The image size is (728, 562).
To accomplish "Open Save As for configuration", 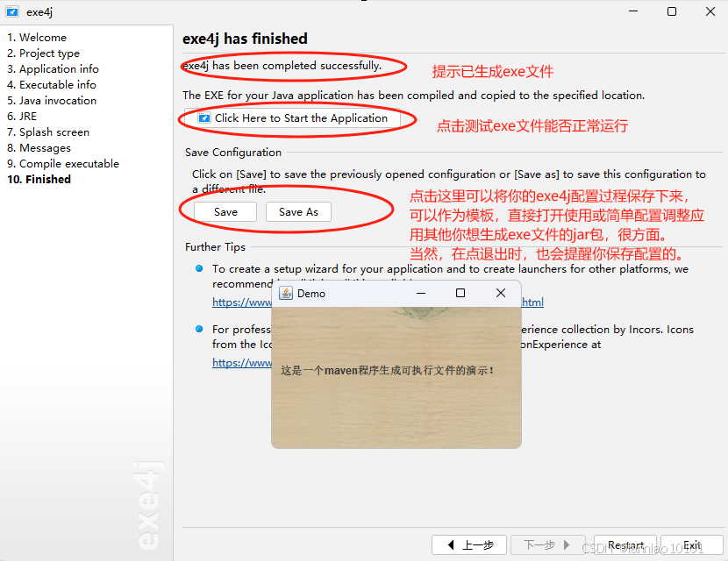I will pyautogui.click(x=298, y=212).
